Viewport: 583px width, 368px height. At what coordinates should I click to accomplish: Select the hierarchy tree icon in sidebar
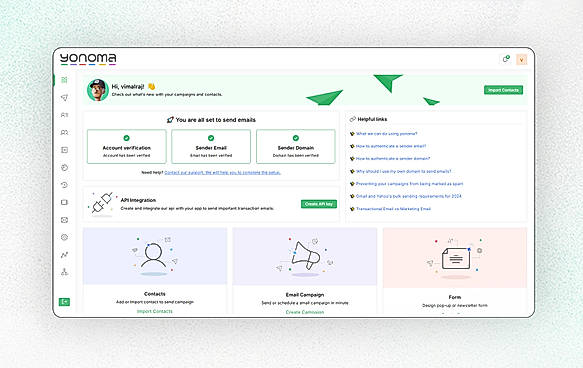pyautogui.click(x=64, y=272)
